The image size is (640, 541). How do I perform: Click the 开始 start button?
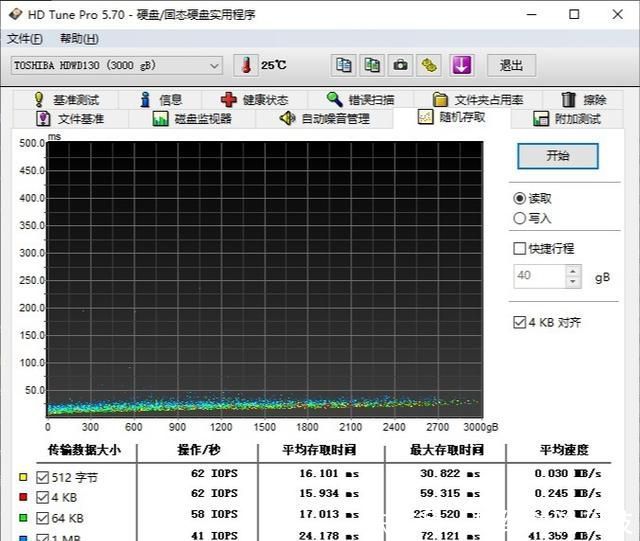558,156
